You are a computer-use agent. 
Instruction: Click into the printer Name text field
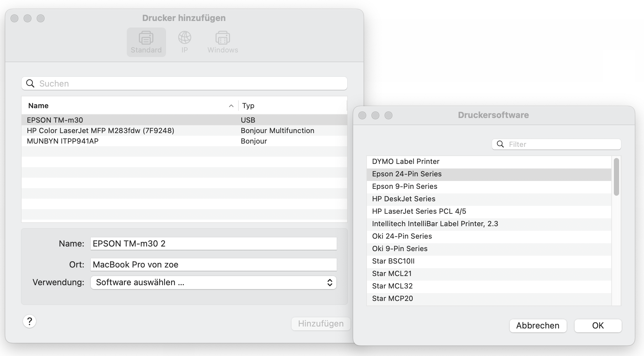pos(213,244)
